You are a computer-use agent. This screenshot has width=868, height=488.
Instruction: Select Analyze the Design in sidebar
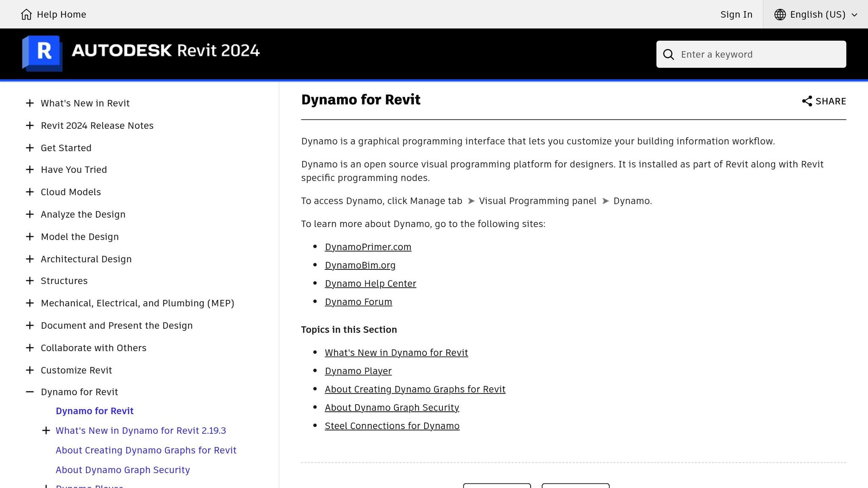tap(83, 214)
